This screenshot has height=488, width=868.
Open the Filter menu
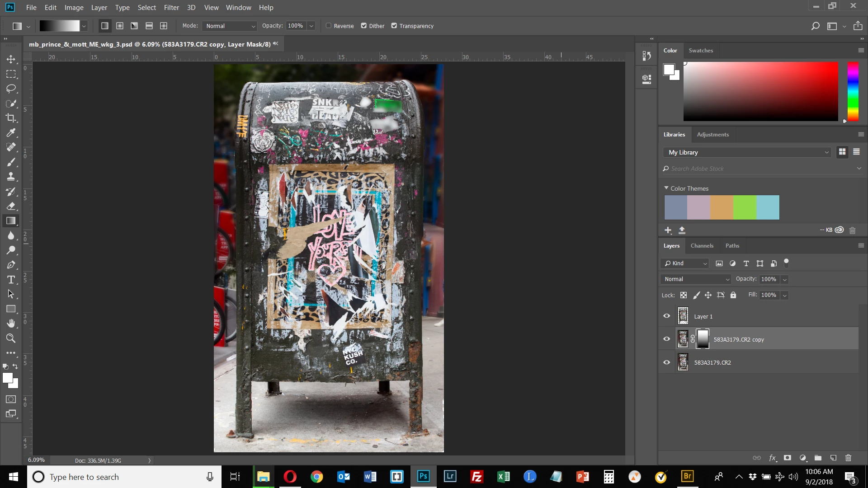click(x=171, y=7)
